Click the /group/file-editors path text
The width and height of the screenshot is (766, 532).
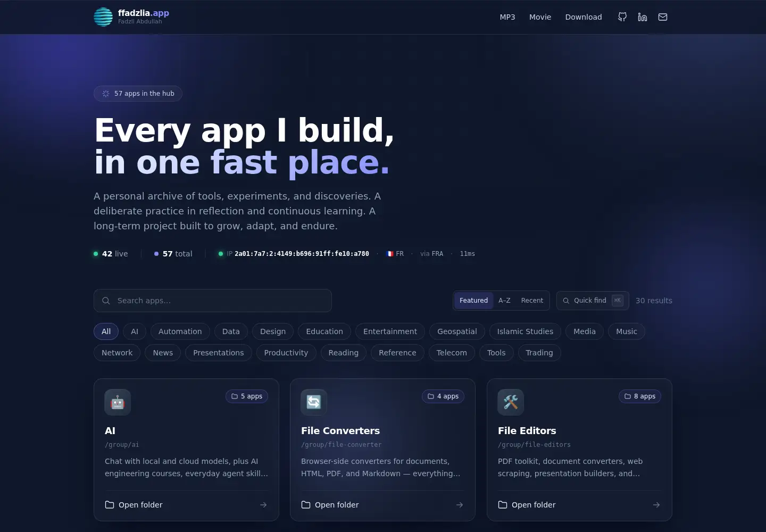point(534,445)
